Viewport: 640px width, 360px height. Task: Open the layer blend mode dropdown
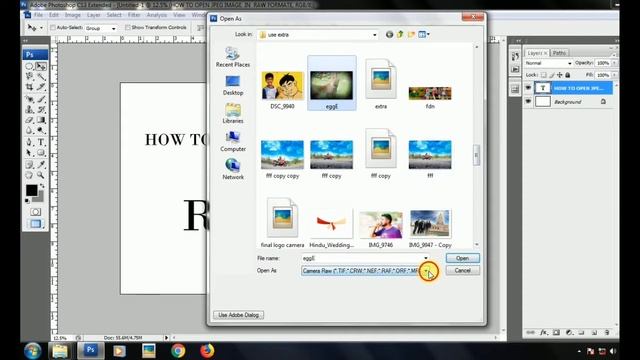(x=570, y=63)
